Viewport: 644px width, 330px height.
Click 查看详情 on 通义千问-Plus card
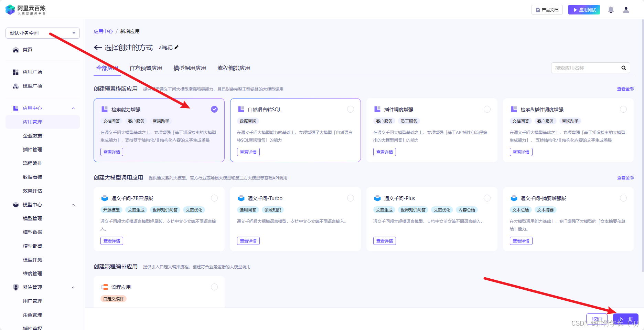385,241
